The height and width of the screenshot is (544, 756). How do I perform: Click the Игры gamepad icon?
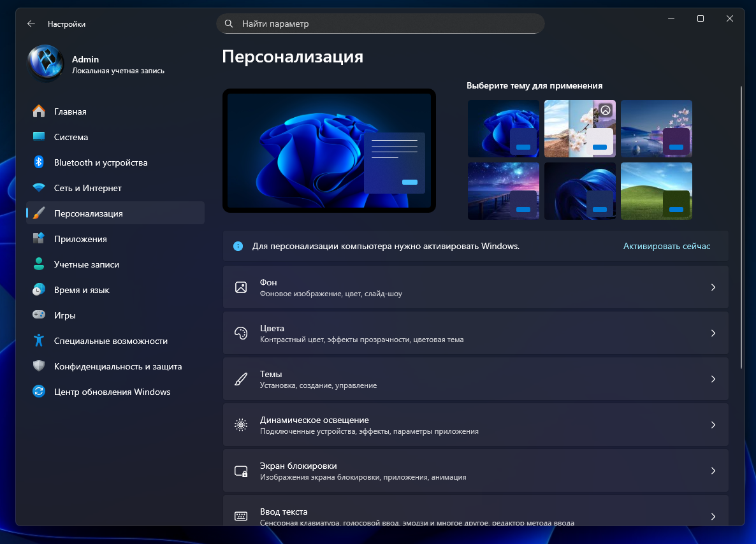point(39,315)
